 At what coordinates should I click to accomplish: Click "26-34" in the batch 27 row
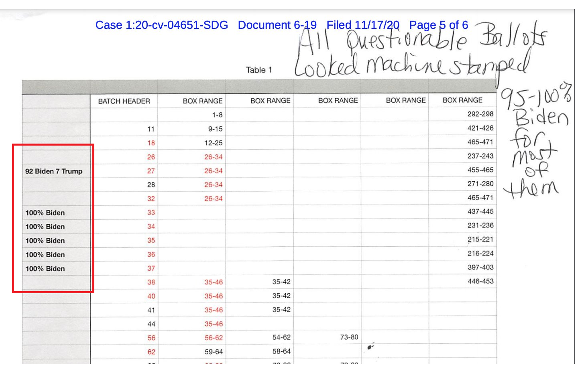pos(214,171)
